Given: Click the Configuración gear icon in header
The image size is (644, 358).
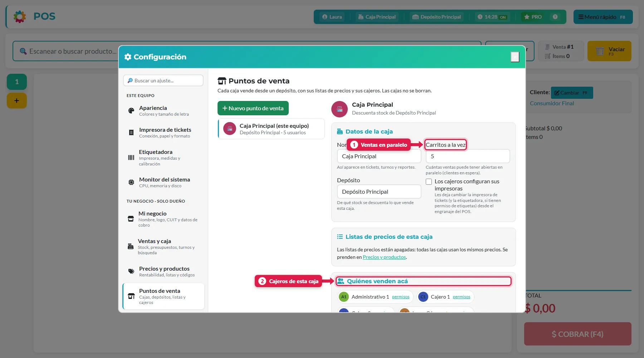Looking at the screenshot, I should [128, 57].
